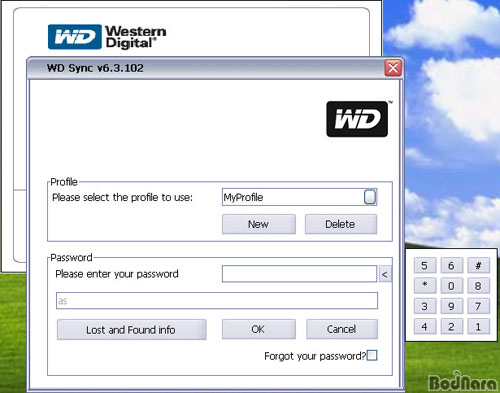Viewport: 500px width, 393px height.
Task: Click the 'Please enter your password' label
Action: pos(117,274)
